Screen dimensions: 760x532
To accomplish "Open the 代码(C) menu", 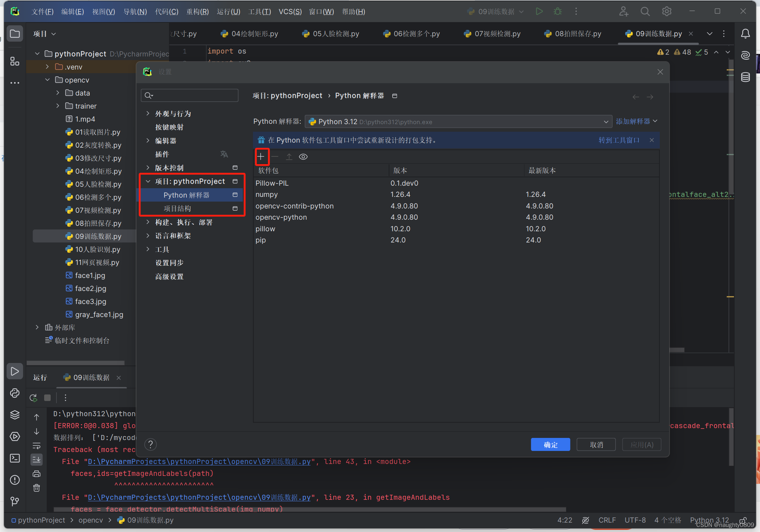I will [166, 12].
